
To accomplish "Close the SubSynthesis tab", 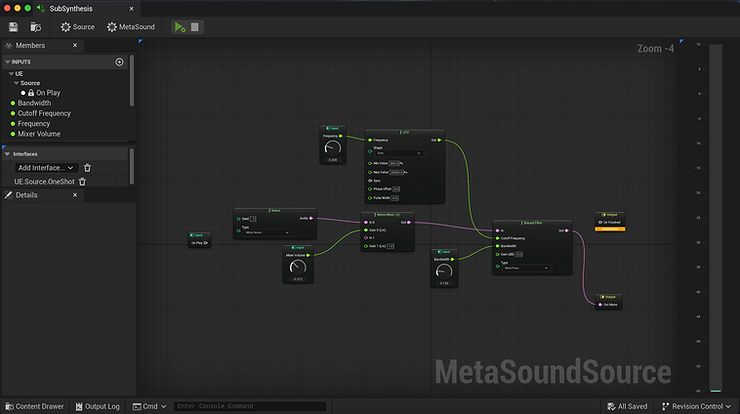I will 132,8.
